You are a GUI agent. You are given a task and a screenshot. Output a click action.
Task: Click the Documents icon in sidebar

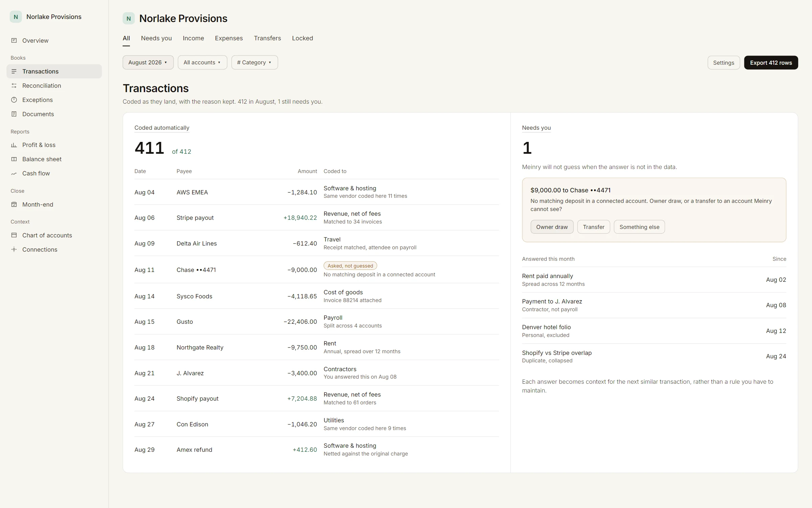point(14,114)
